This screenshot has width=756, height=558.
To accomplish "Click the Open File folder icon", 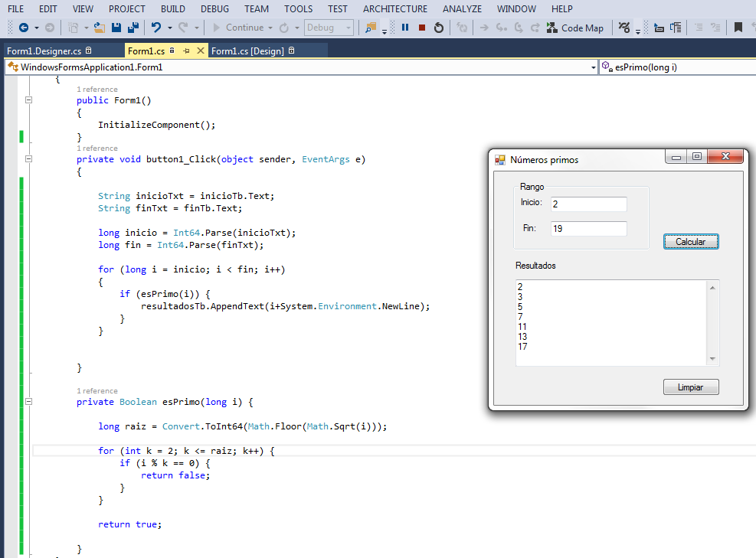I will [x=100, y=28].
